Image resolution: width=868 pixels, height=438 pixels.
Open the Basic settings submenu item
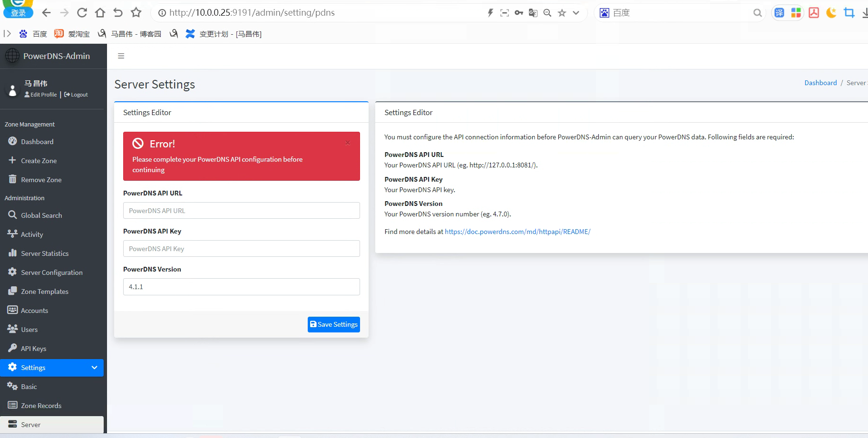(52, 387)
